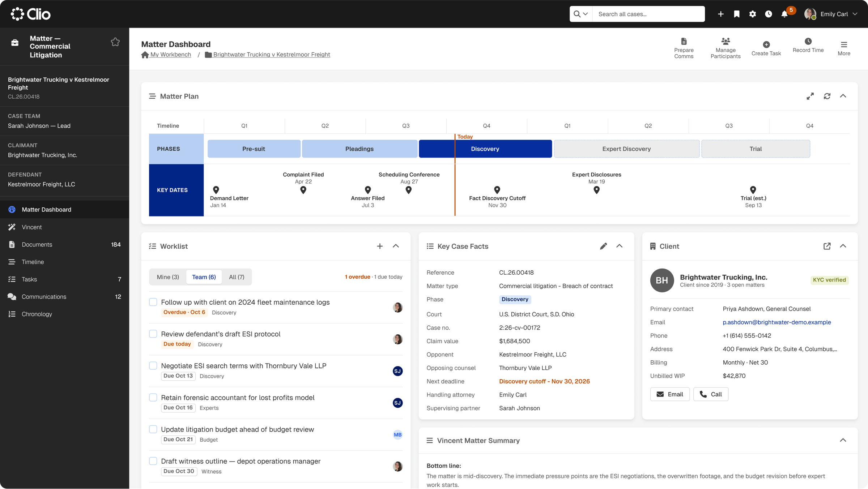Click the plus icon in top bar

(x=720, y=14)
